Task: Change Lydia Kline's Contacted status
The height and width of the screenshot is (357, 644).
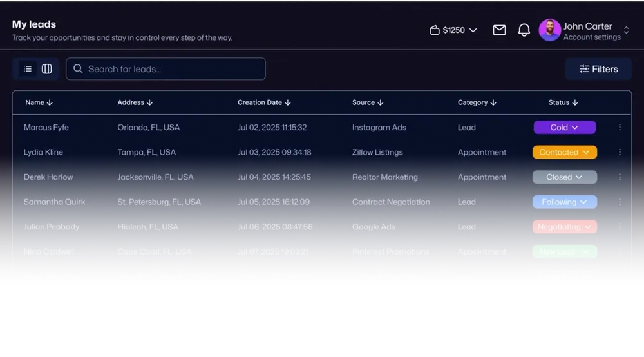Action: click(565, 152)
